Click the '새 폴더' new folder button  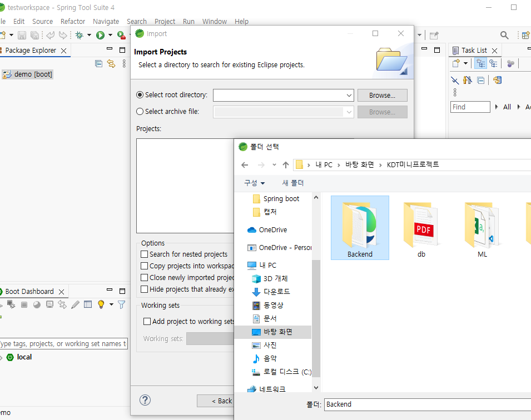tap(293, 183)
